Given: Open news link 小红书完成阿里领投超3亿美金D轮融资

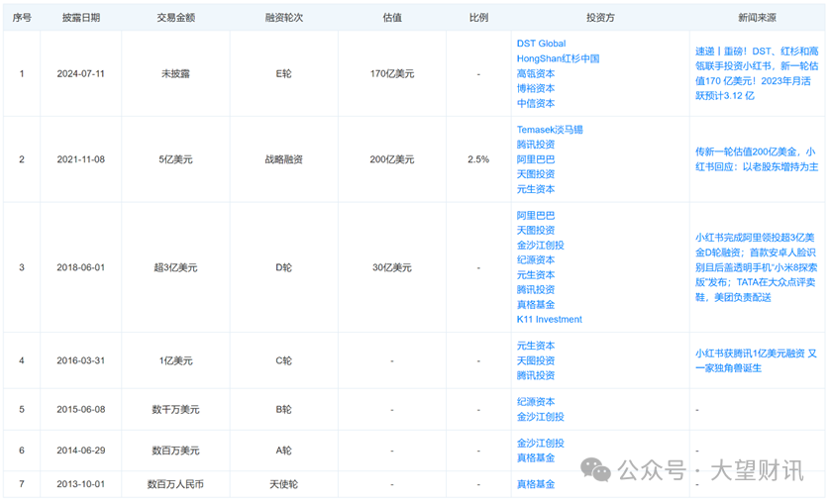Looking at the screenshot, I should tap(757, 267).
